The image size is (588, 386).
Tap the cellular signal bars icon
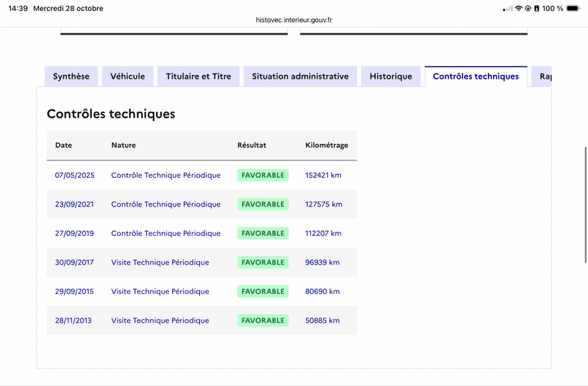508,9
